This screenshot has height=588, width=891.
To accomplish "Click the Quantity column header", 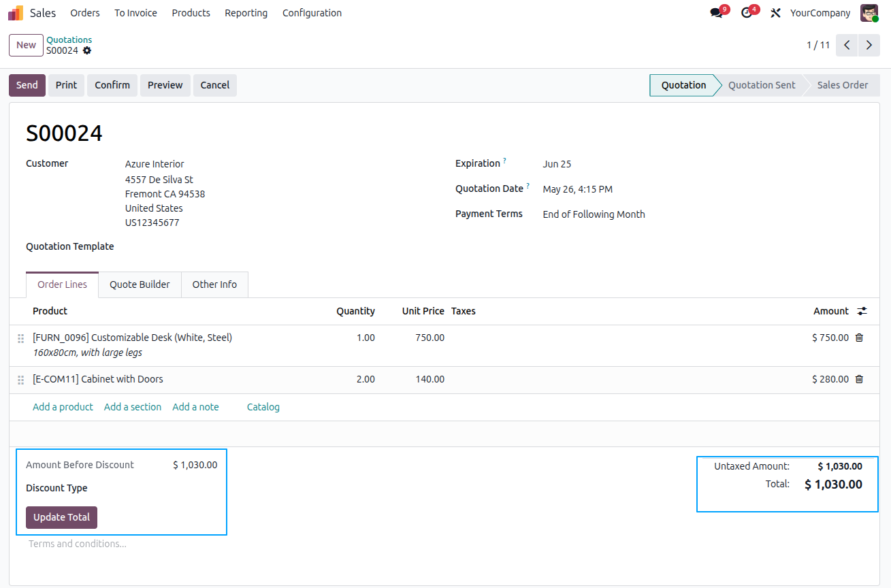I will click(355, 311).
